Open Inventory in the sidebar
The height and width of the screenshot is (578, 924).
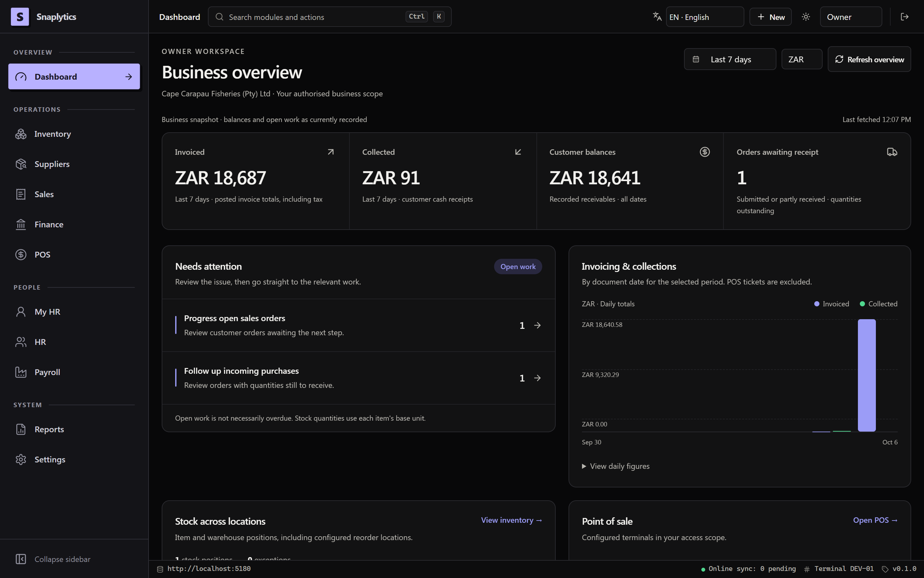(74, 134)
